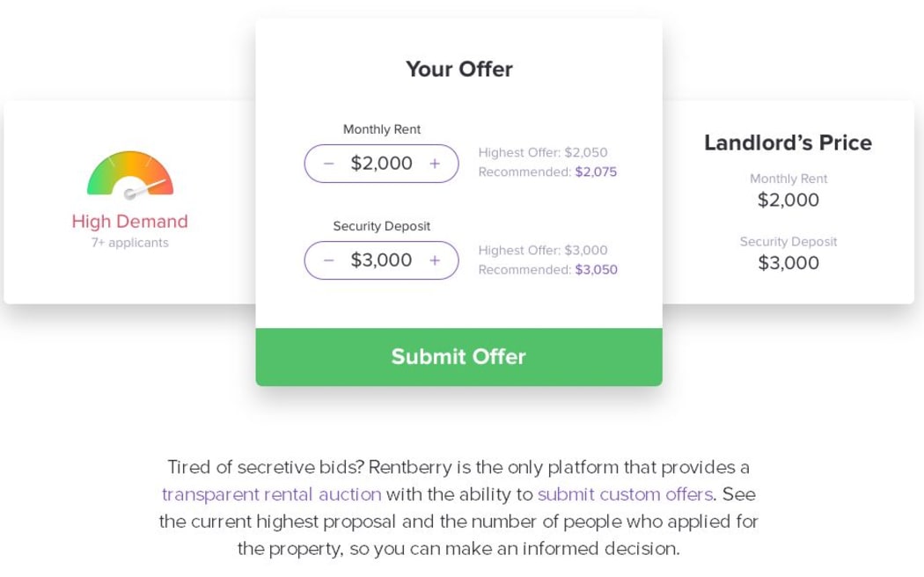Click landlord's Security Deposit $3,000 amount
The width and height of the screenshot is (924, 577).
[788, 263]
